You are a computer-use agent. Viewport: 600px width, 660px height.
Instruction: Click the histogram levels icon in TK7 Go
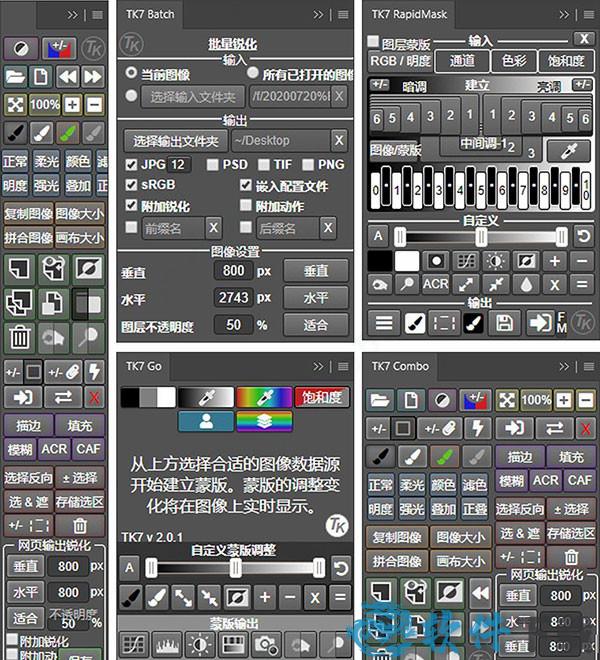tap(168, 644)
